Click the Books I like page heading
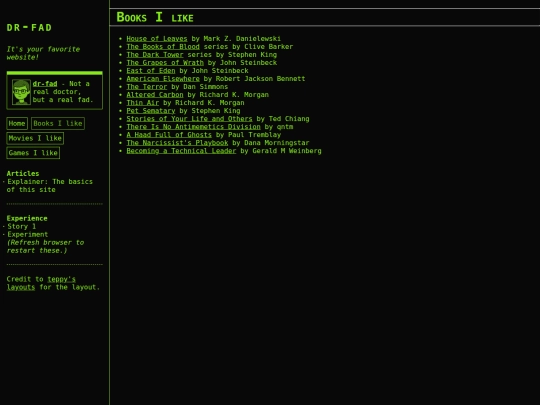Image resolution: width=540 pixels, height=405 pixels. (x=155, y=17)
